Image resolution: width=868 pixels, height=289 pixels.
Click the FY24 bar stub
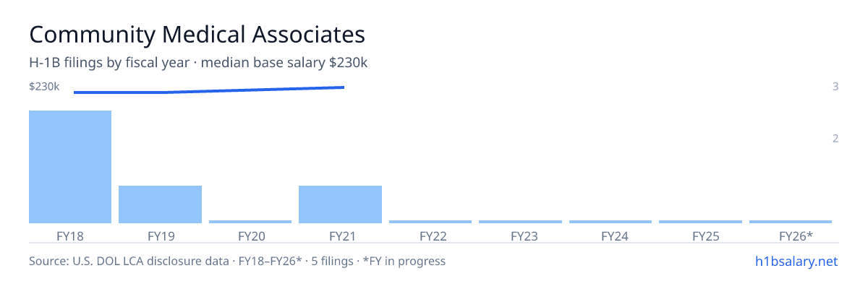[610, 222]
